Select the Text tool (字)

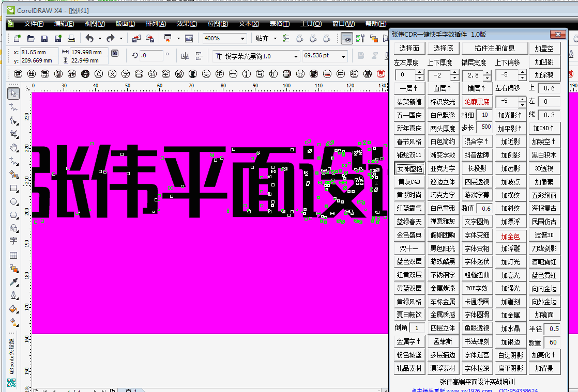(13, 241)
